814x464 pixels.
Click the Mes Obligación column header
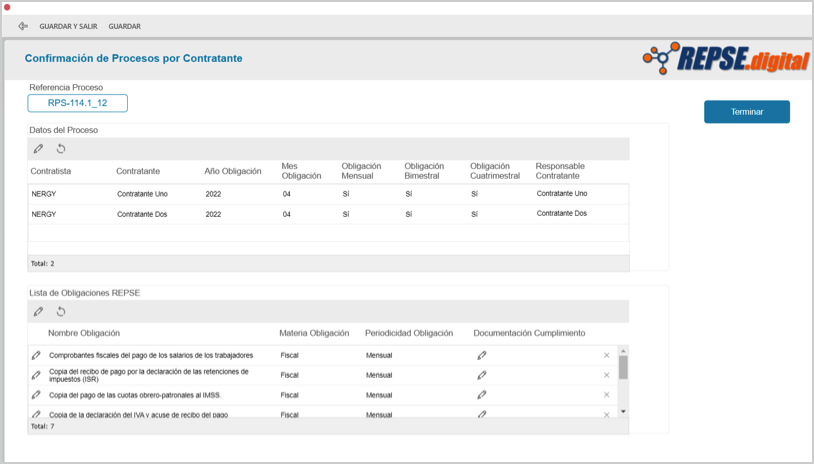301,171
